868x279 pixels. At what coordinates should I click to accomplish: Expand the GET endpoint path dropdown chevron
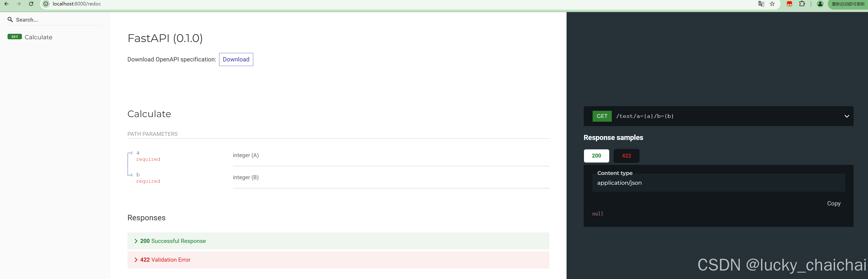[x=847, y=116]
